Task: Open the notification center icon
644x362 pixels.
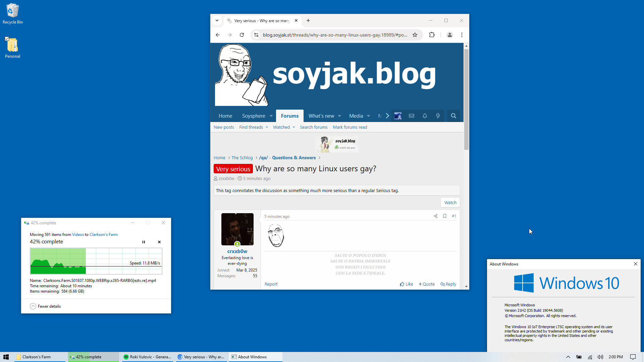Action: click(x=633, y=357)
